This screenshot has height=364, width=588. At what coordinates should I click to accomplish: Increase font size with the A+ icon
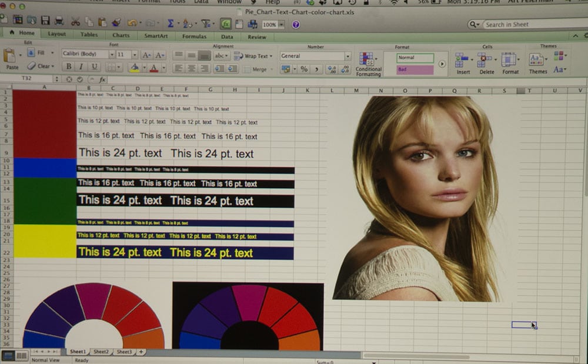click(x=146, y=55)
